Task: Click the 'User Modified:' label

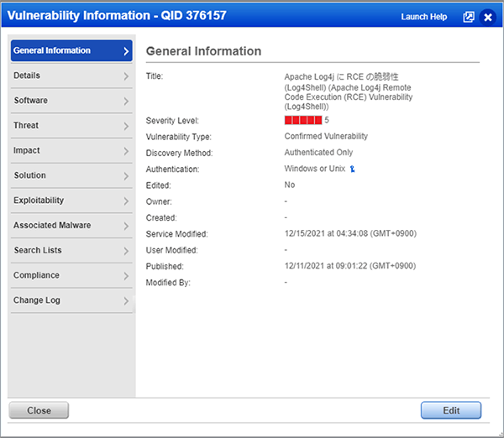Action: coord(172,250)
